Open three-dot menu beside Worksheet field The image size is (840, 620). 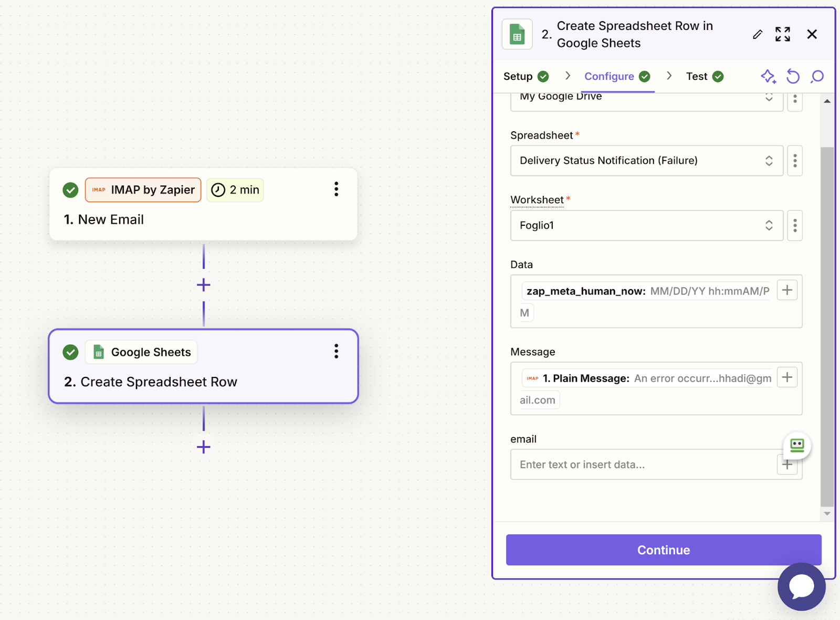tap(795, 226)
